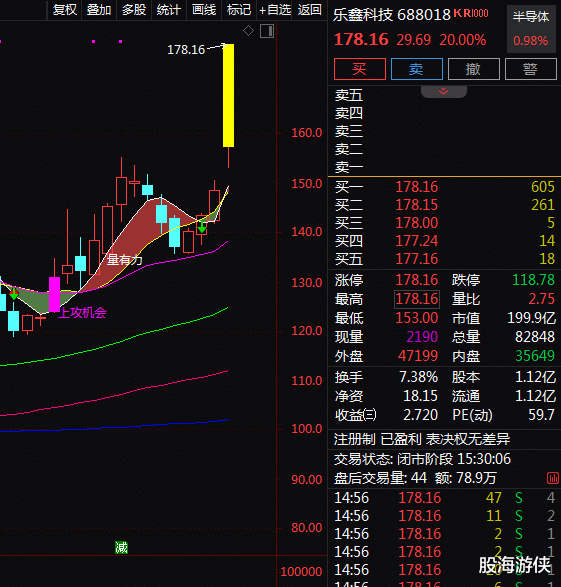Click the green down arrow signal on candlestick
The width and height of the screenshot is (561, 587).
pos(202,228)
